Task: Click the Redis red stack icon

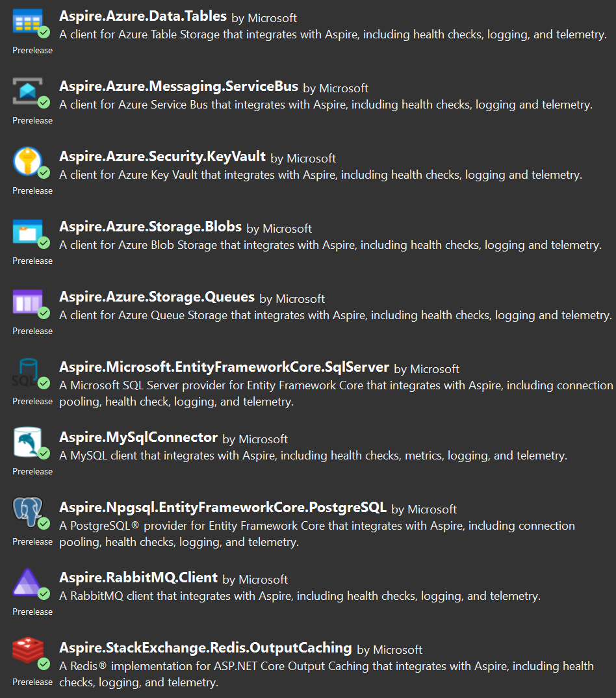Action: [27, 651]
